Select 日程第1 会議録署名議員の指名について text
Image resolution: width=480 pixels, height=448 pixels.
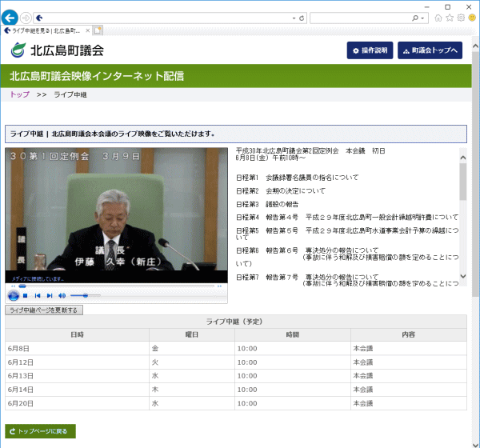297,178
